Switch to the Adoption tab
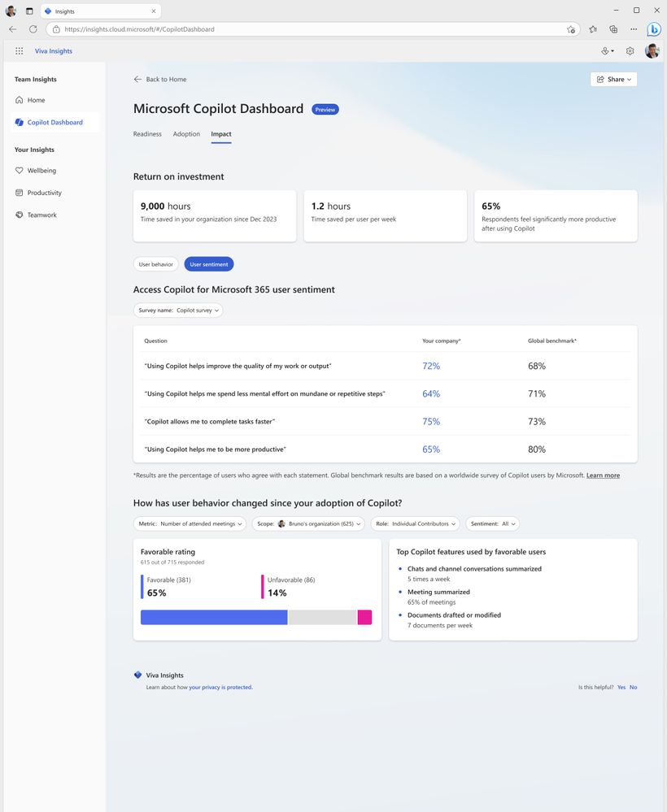 [x=186, y=134]
